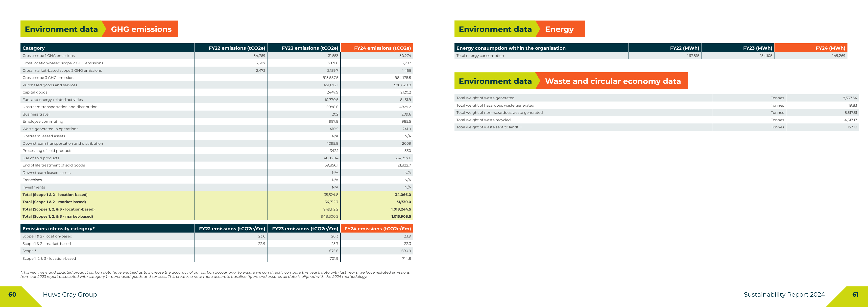Click 'End of life treatment of sold goods'

click(x=54, y=165)
